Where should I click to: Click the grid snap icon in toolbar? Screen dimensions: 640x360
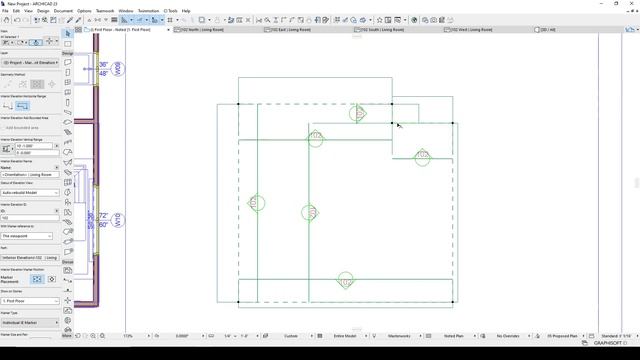[x=170, y=20]
